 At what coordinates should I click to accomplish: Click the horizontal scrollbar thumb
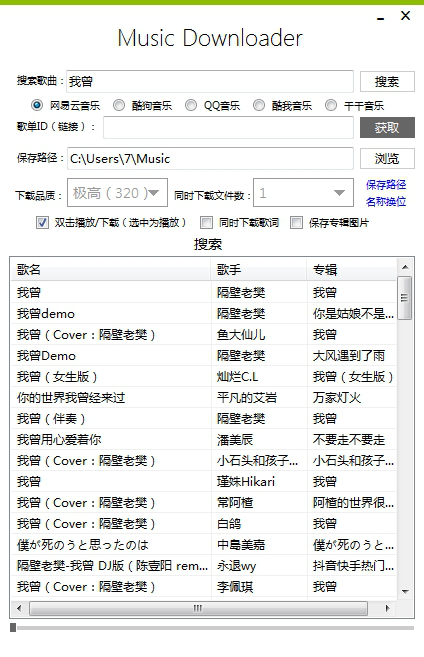198,608
